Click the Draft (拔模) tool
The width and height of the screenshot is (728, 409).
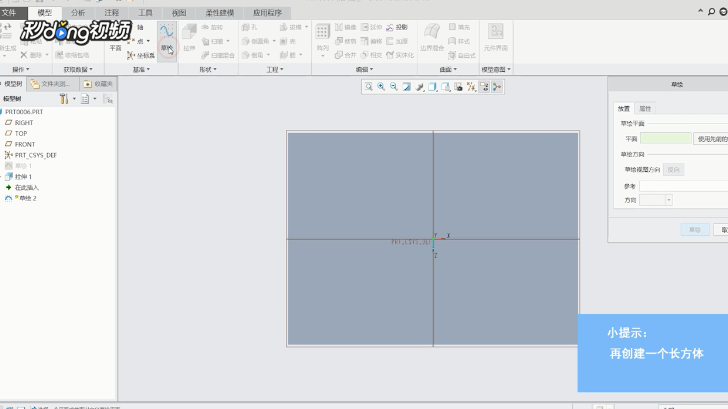294,27
